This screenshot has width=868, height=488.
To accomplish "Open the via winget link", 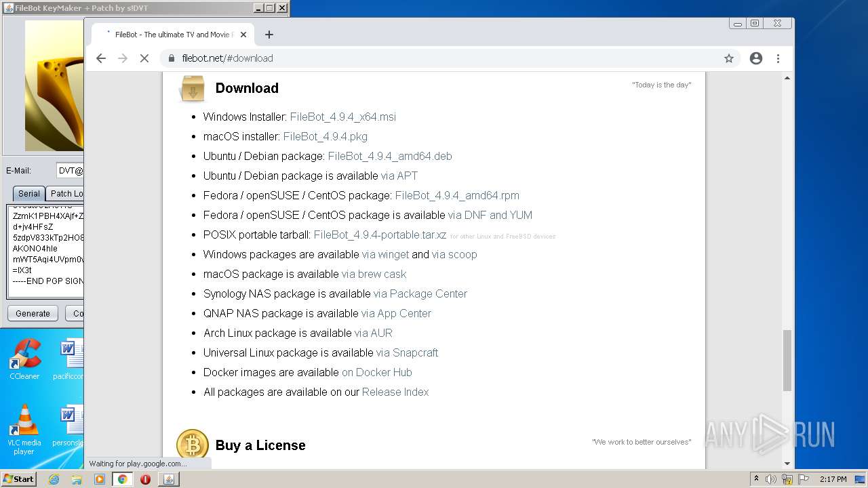I will point(386,254).
